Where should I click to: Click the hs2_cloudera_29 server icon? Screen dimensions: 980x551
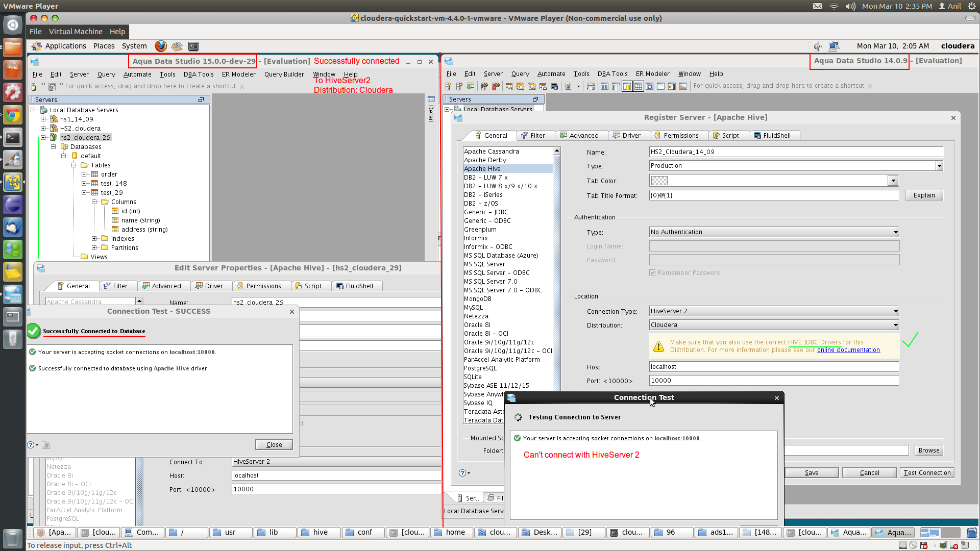coord(54,137)
